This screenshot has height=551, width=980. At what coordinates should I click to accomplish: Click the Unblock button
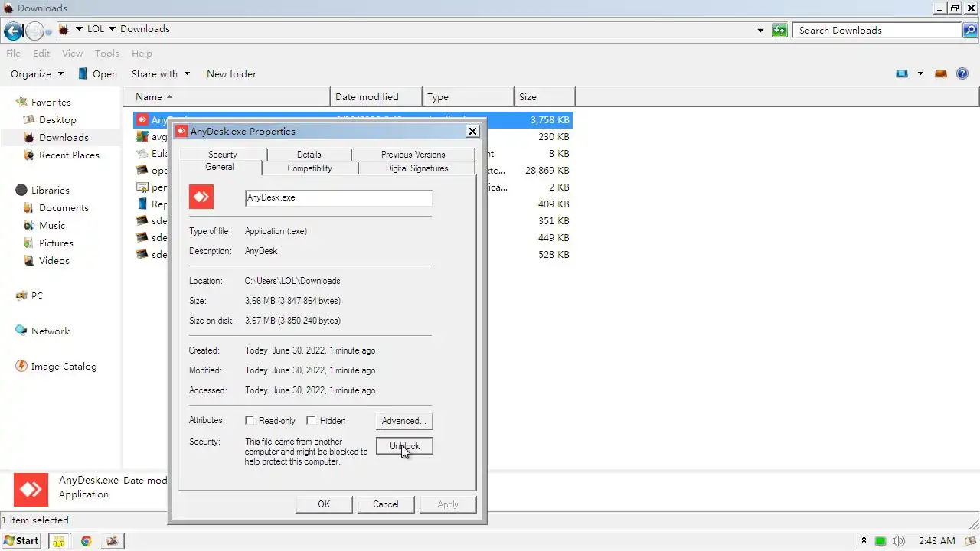(404, 445)
